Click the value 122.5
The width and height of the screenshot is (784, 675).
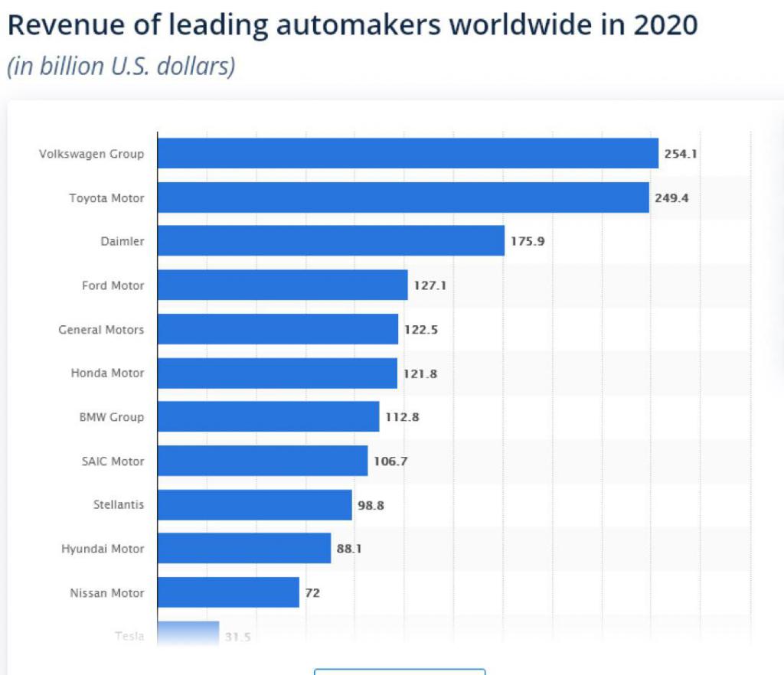[x=421, y=330]
